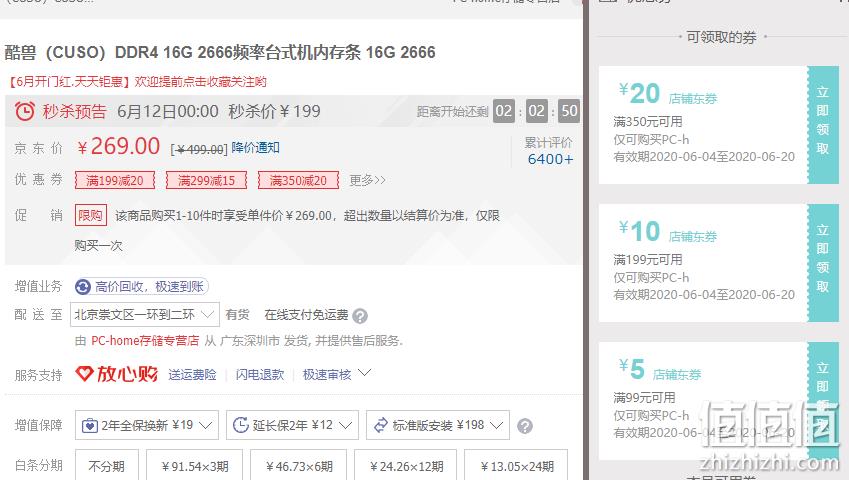Click the 秒杀价¥199 text
Screen dimensions: 849x480
tap(275, 111)
